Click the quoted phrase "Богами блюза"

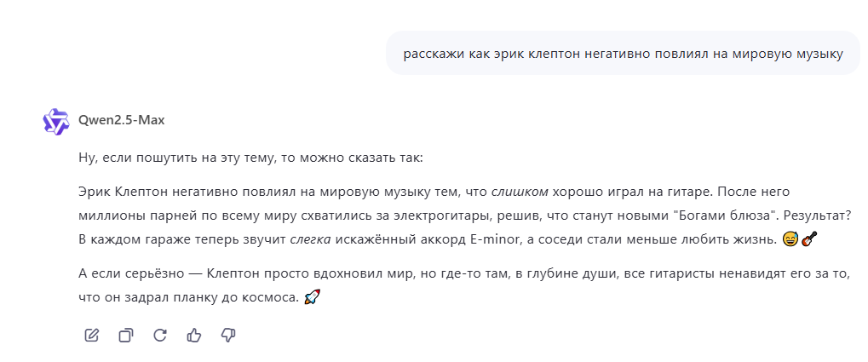(x=725, y=215)
